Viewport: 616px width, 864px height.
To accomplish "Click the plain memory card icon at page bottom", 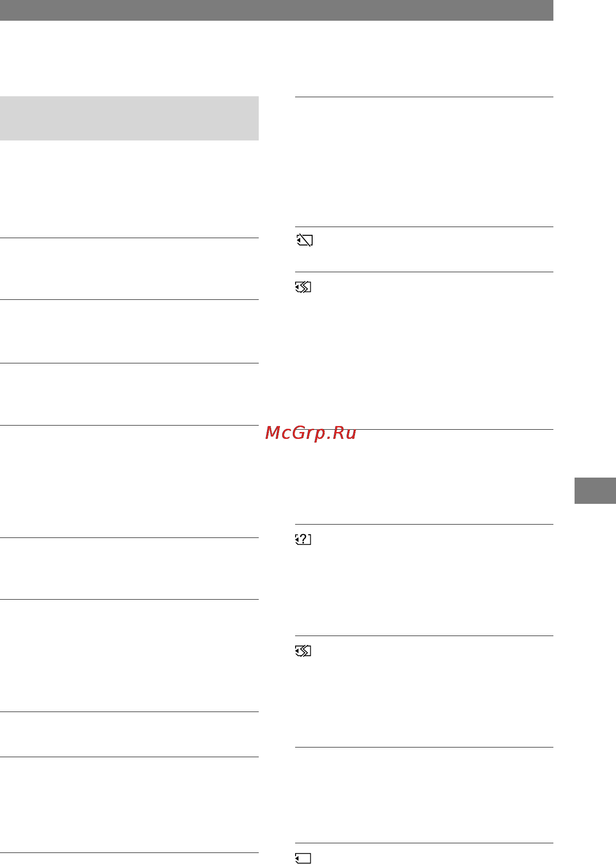I will tap(303, 858).
